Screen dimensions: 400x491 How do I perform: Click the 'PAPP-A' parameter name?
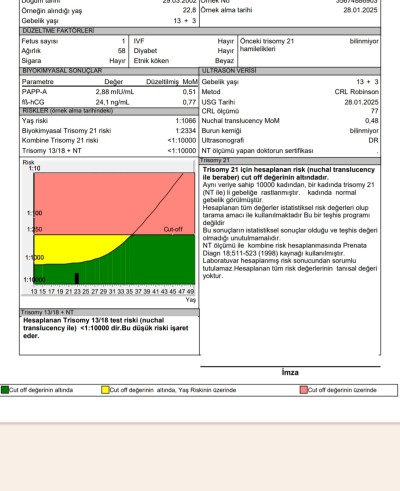point(34,92)
